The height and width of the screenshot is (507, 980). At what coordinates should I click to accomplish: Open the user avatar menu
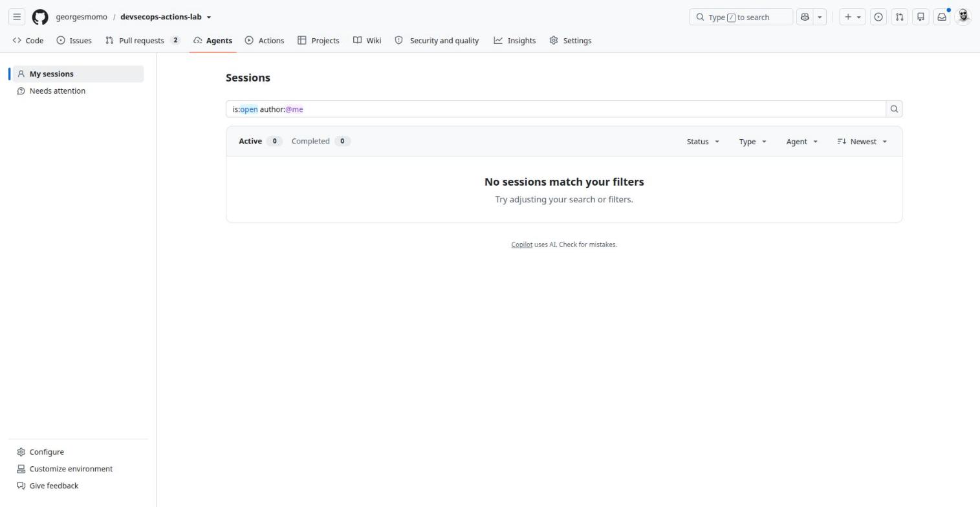pyautogui.click(x=963, y=17)
